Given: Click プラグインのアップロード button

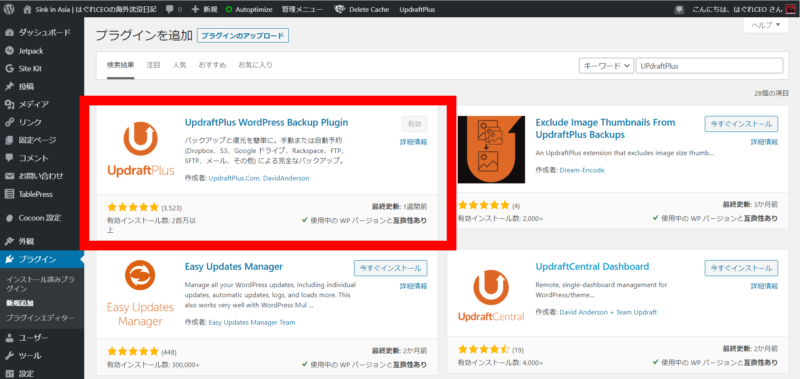Looking at the screenshot, I should pos(243,36).
